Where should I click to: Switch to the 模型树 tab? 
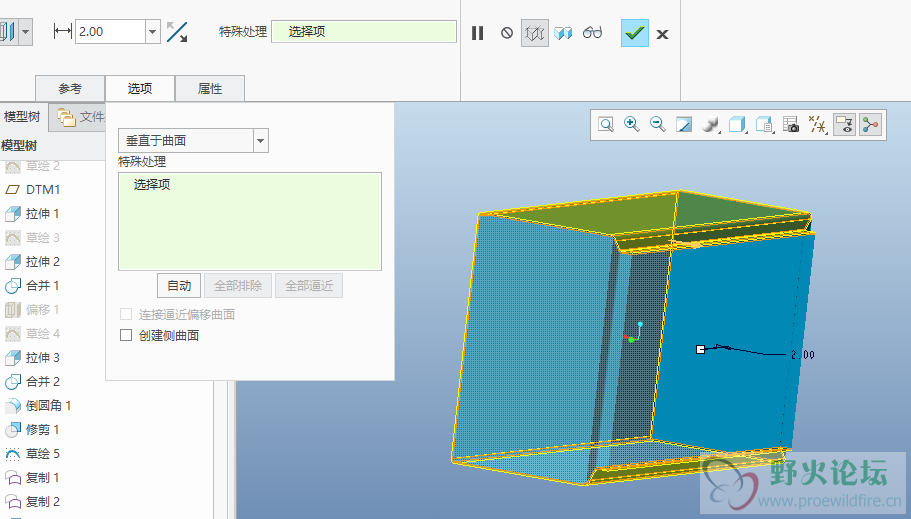[22, 116]
